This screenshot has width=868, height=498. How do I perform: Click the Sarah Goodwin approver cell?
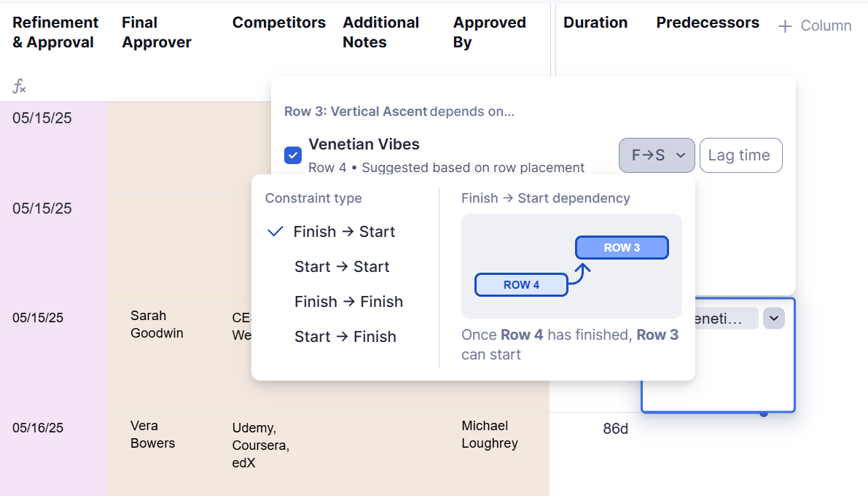click(157, 324)
